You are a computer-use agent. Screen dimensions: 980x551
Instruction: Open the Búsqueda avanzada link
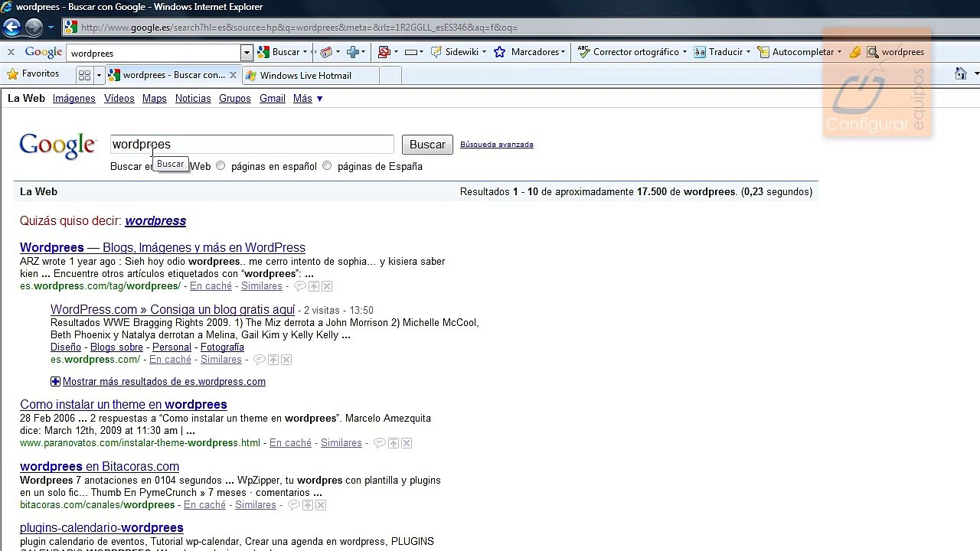(x=497, y=145)
